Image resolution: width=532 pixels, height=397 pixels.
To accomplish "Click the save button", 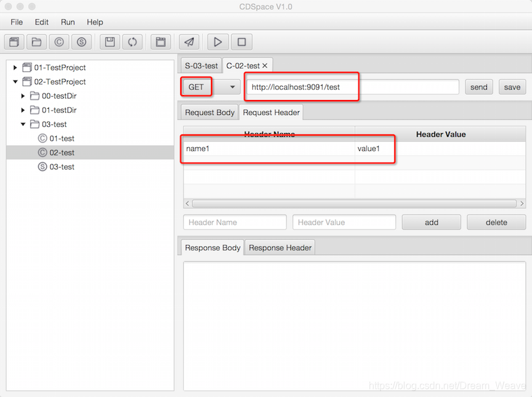I will [x=512, y=87].
